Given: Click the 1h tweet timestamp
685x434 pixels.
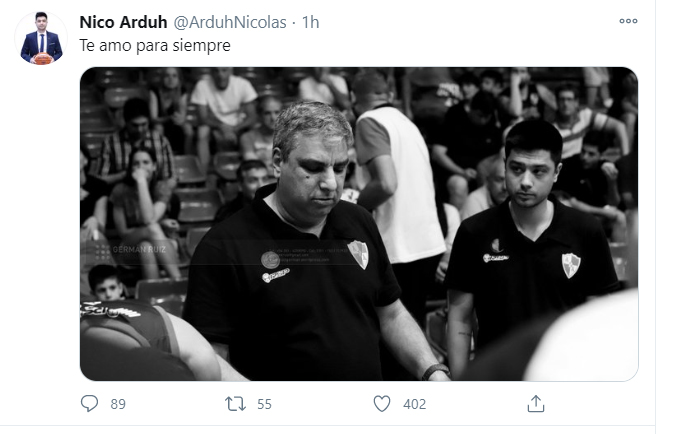Looking at the screenshot, I should 311,22.
